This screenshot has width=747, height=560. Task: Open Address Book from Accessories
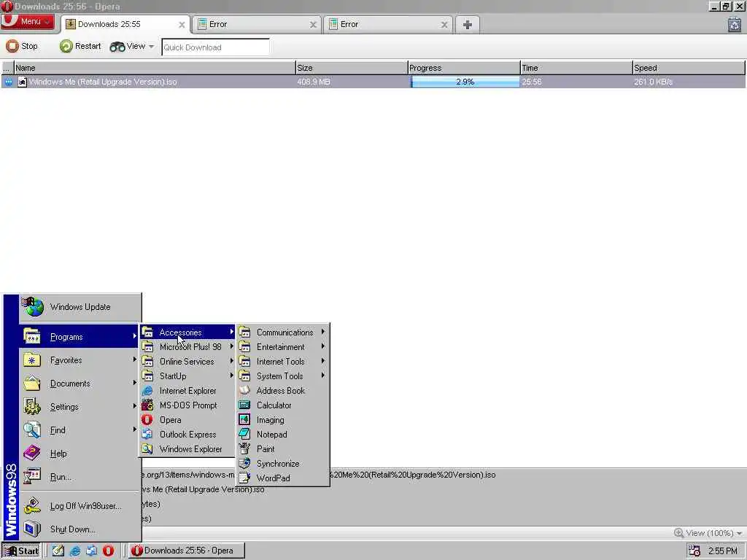pyautogui.click(x=283, y=391)
